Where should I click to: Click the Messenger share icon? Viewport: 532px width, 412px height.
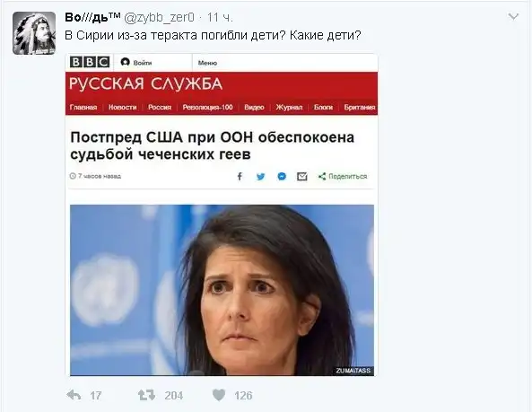coord(282,177)
